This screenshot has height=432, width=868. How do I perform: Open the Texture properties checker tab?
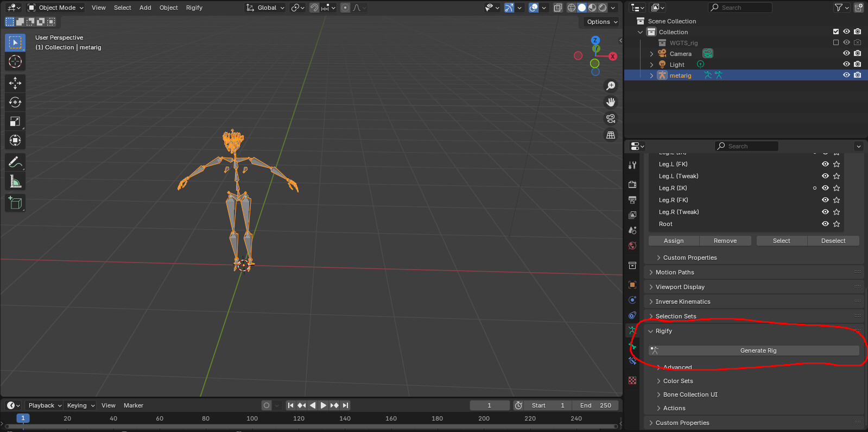click(x=632, y=380)
